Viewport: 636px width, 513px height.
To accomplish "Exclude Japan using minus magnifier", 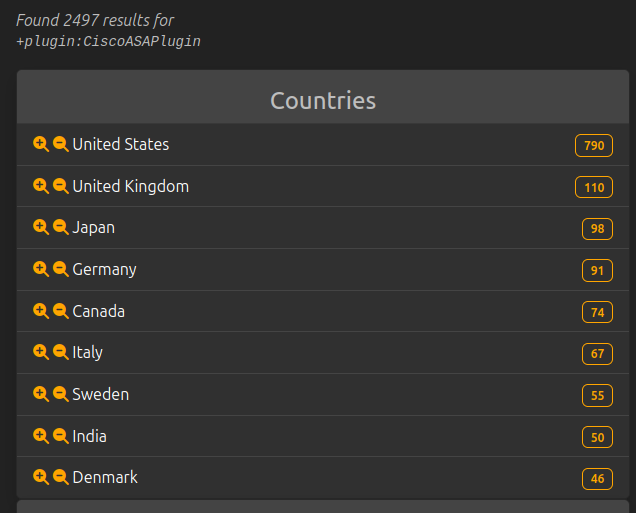I will coord(60,227).
